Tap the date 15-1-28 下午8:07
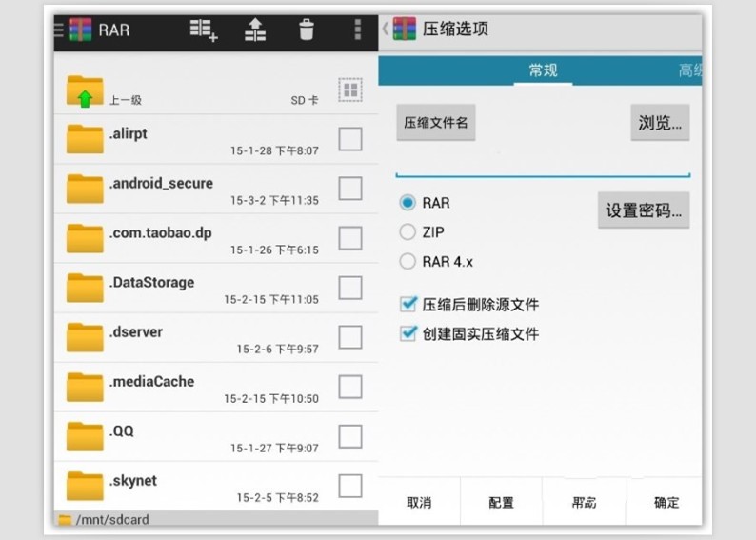The height and width of the screenshot is (540, 756). (274, 150)
